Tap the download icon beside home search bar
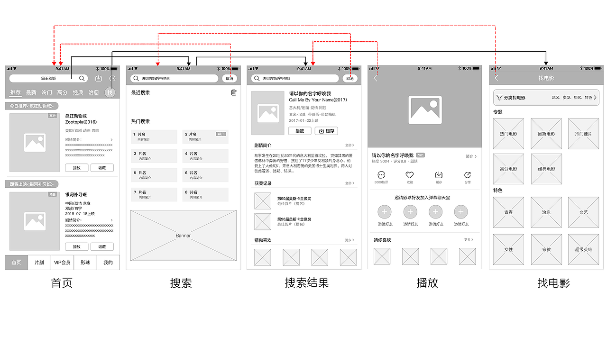The height and width of the screenshot is (364, 607). [99, 78]
